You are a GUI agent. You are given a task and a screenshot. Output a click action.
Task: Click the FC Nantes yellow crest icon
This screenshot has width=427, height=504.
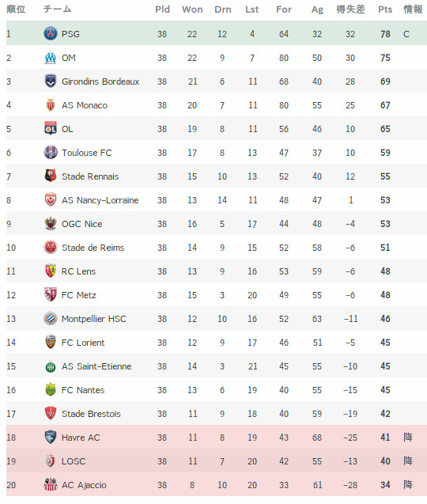click(51, 389)
